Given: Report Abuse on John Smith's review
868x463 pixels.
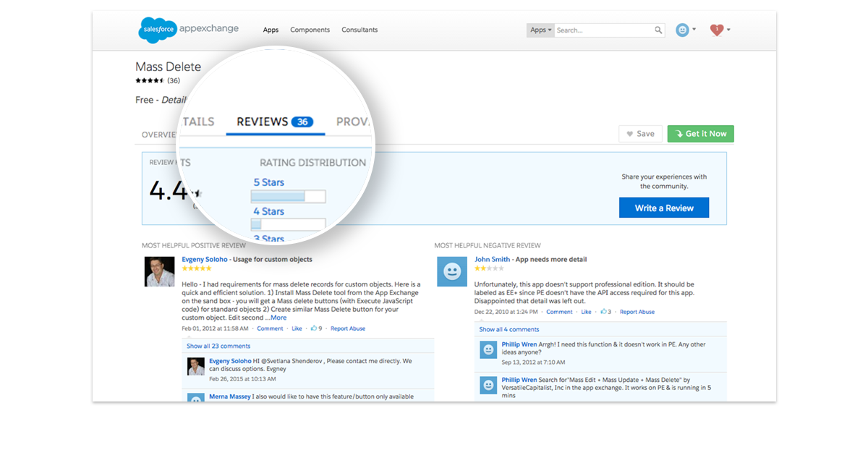Looking at the screenshot, I should 637,312.
